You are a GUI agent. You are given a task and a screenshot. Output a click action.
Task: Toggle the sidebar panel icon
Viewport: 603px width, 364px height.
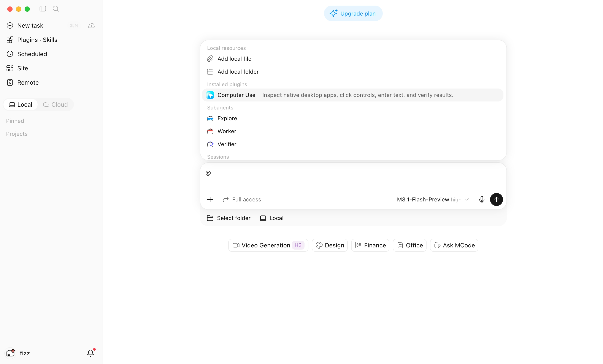point(43,9)
